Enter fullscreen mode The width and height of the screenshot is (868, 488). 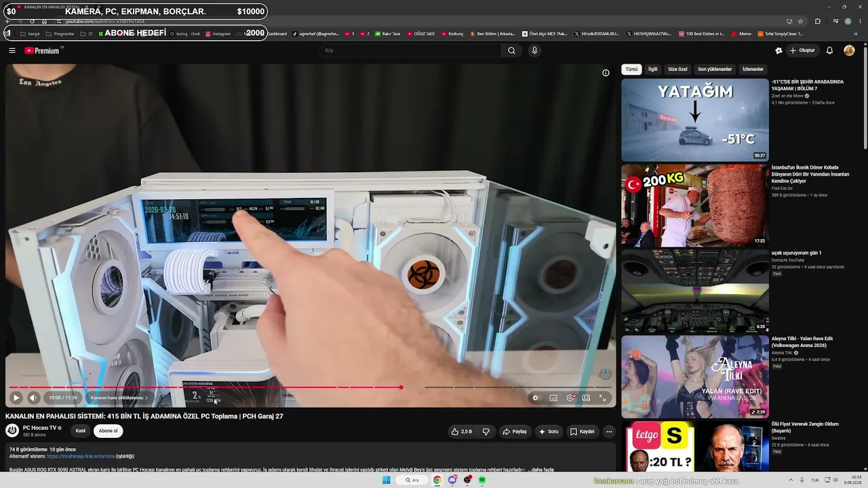point(602,398)
